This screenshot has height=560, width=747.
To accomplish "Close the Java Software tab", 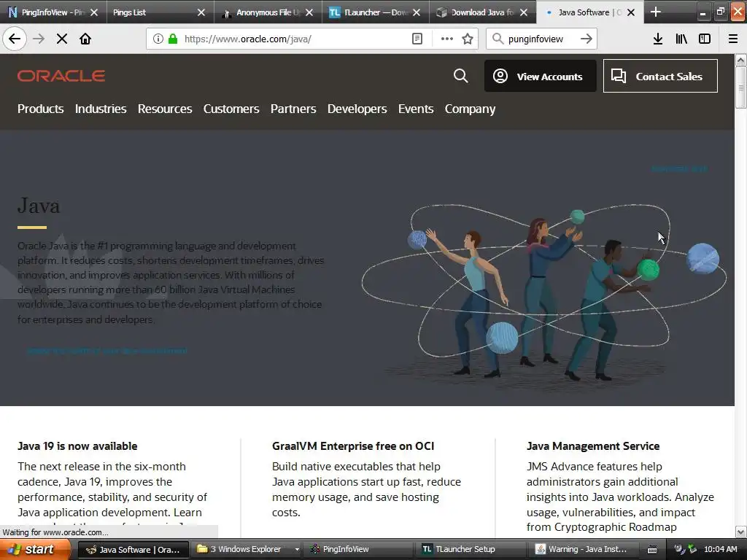I will point(631,12).
